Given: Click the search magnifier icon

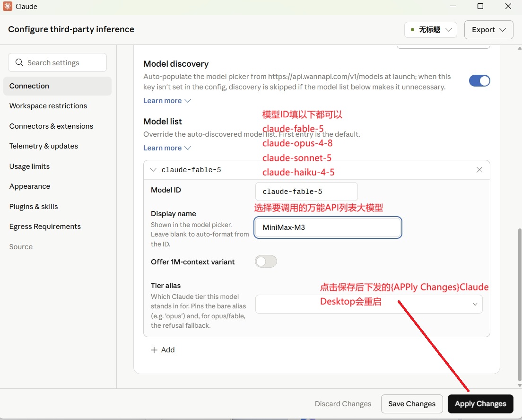Looking at the screenshot, I should coord(19,62).
